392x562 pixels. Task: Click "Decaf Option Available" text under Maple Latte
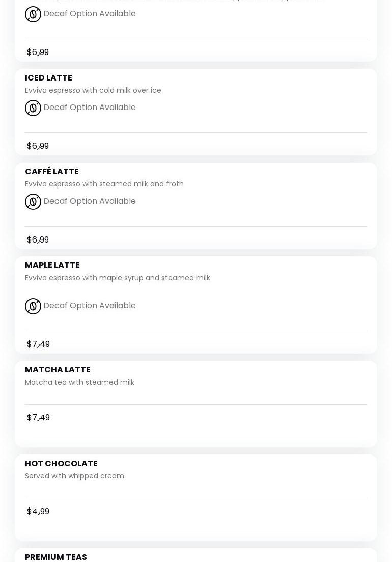point(90,306)
